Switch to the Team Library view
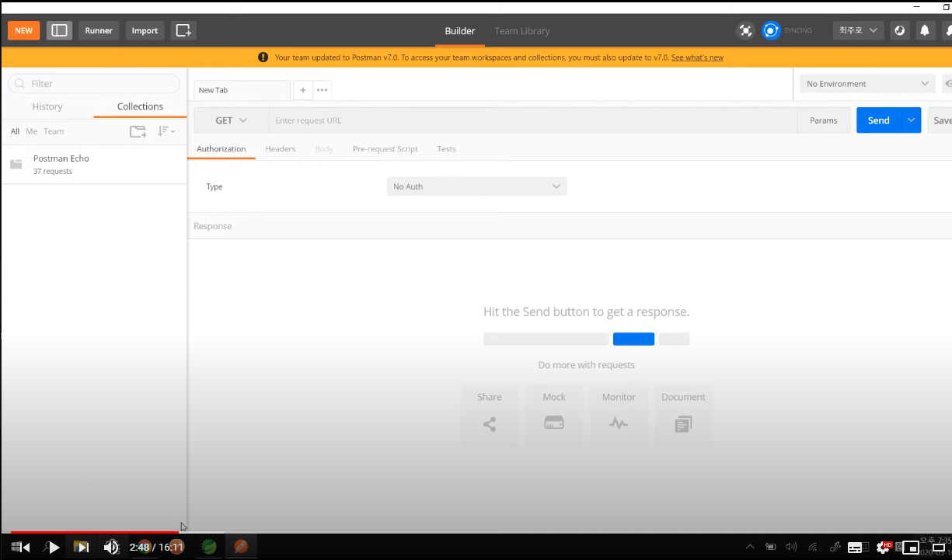Screen dimensions: 952x560 click(x=522, y=31)
